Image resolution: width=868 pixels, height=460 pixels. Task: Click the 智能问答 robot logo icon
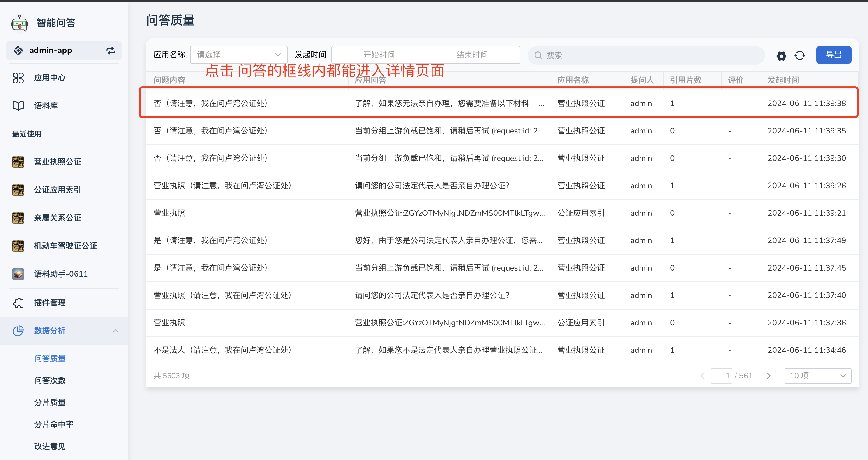tap(19, 23)
